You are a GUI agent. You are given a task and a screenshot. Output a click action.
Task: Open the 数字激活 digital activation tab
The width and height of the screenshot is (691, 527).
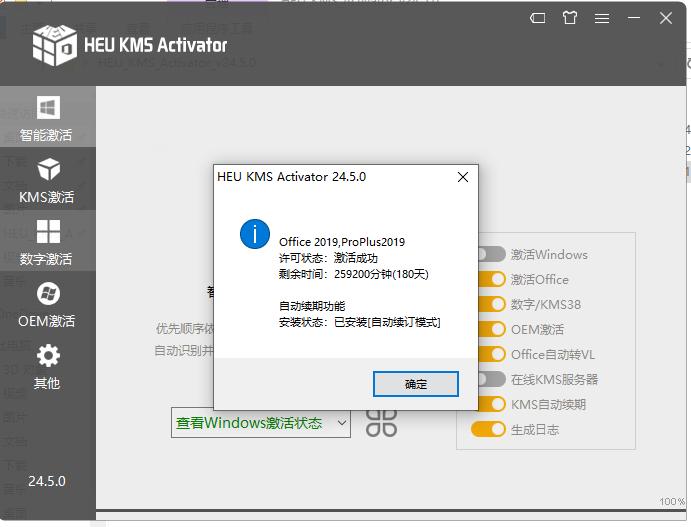(47, 241)
